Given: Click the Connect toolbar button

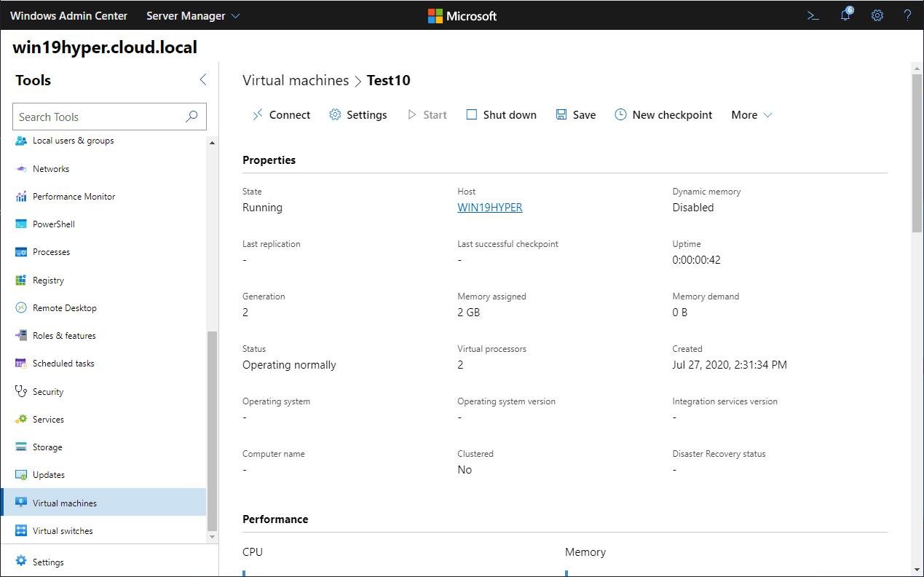Looking at the screenshot, I should [x=281, y=115].
